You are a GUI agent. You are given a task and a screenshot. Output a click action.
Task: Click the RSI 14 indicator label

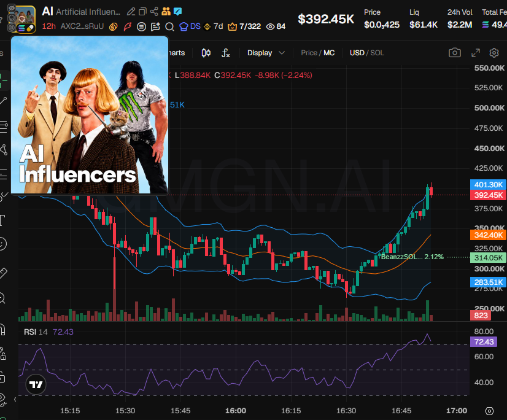point(36,332)
